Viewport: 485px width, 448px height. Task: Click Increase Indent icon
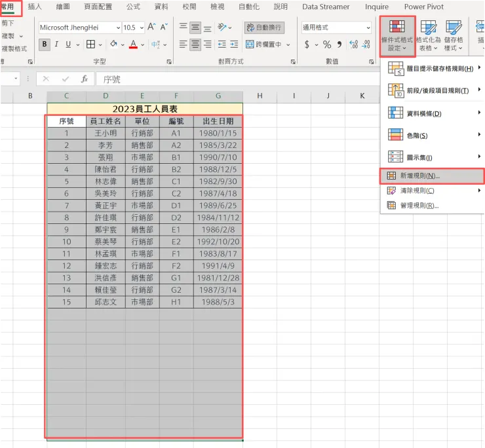point(234,45)
